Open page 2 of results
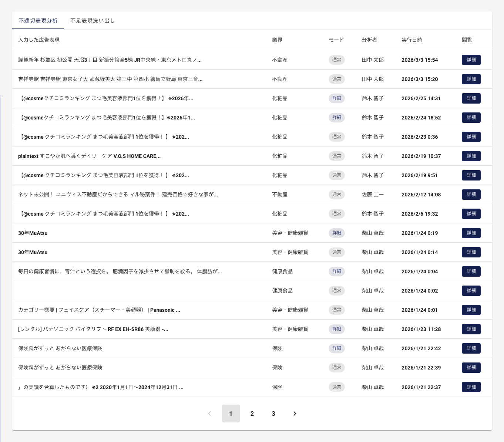Screen dimensions: 504x442 pyautogui.click(x=252, y=414)
